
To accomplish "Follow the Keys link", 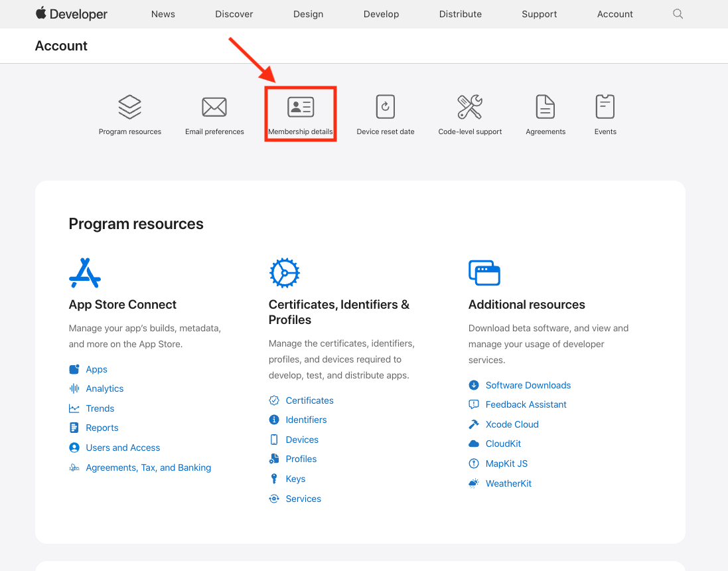I will coord(295,479).
